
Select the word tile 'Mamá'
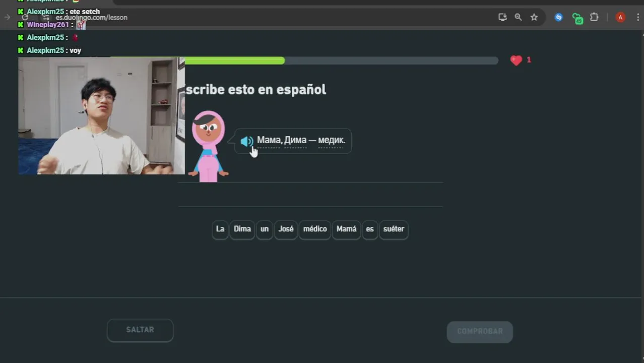click(x=346, y=229)
